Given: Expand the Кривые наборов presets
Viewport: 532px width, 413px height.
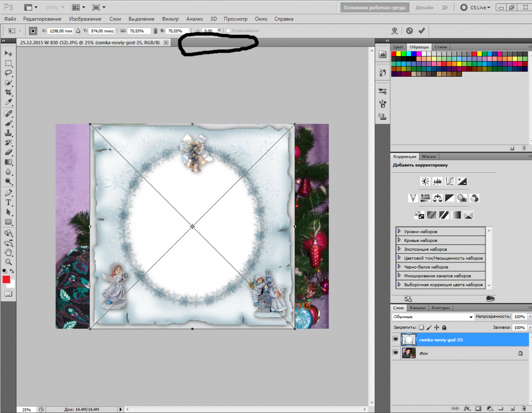Looking at the screenshot, I should 399,240.
